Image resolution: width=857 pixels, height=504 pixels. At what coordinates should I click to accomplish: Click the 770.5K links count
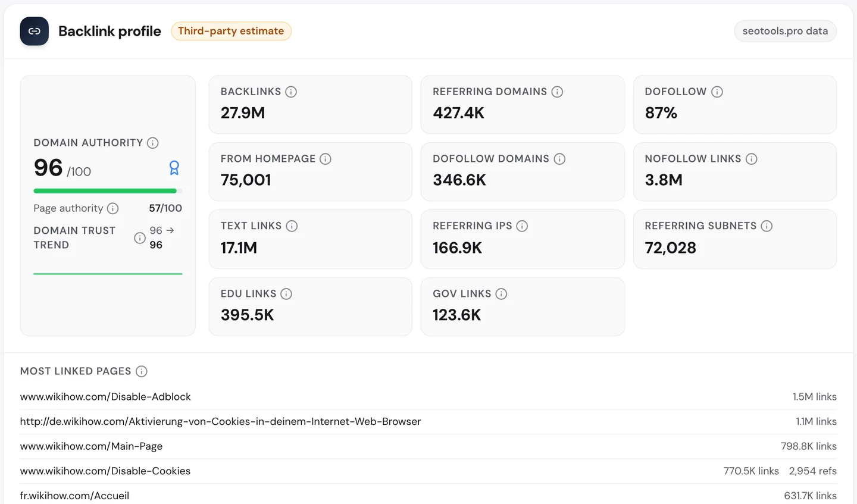point(751,471)
